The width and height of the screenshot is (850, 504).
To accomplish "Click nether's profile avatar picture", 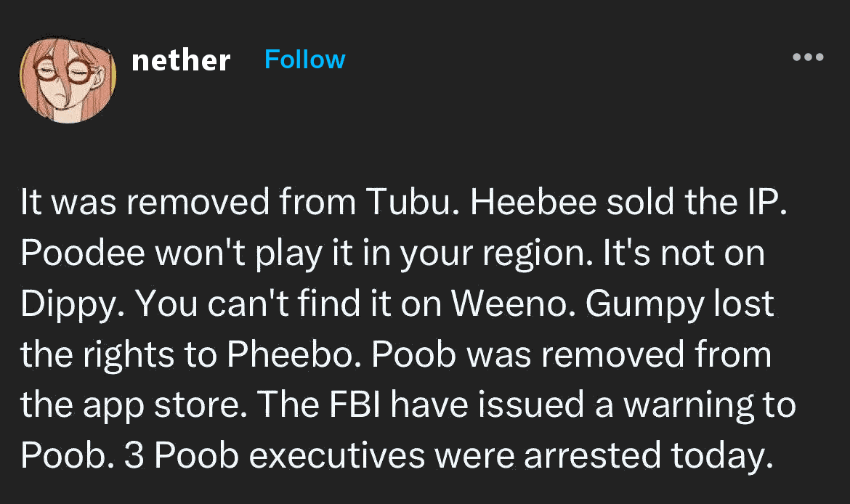I will click(68, 78).
